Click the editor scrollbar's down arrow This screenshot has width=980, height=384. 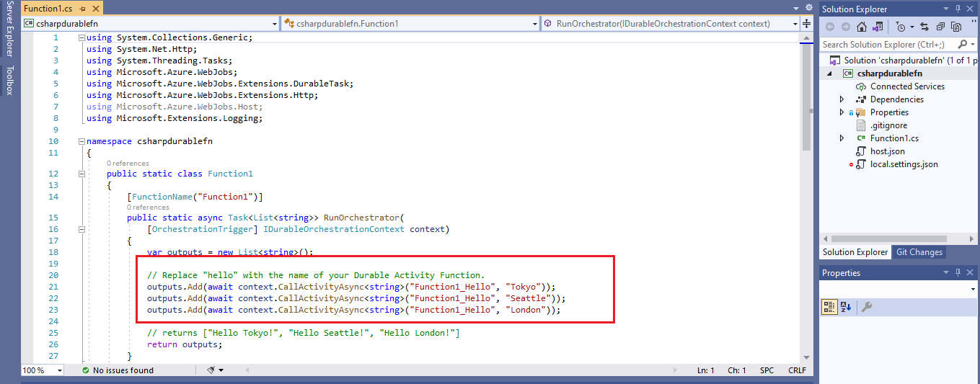point(806,357)
